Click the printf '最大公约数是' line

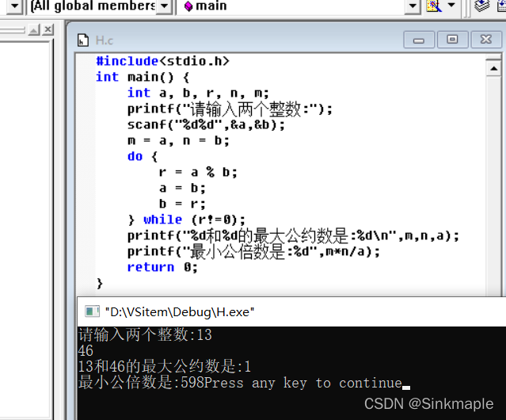tap(293, 235)
